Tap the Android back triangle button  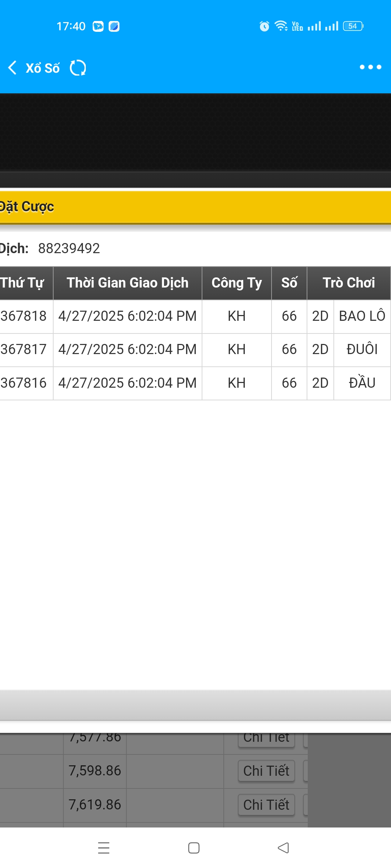click(x=283, y=848)
